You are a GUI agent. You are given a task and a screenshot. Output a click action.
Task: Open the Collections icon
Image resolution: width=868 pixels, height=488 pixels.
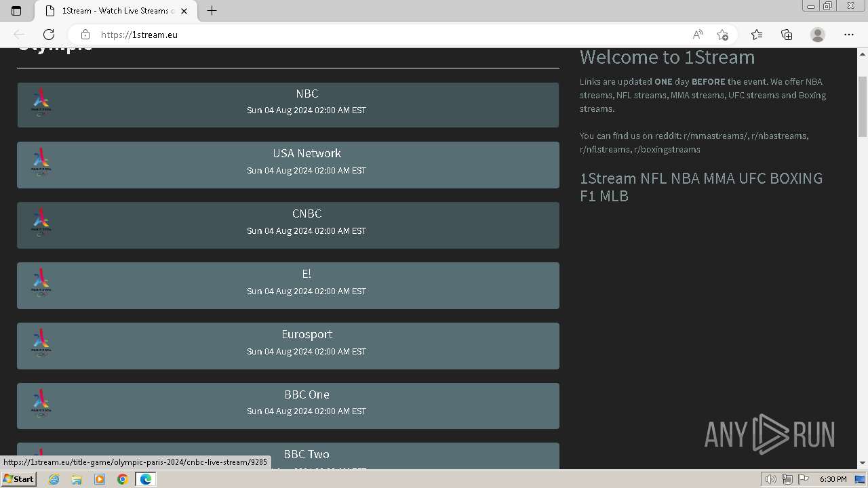point(787,35)
